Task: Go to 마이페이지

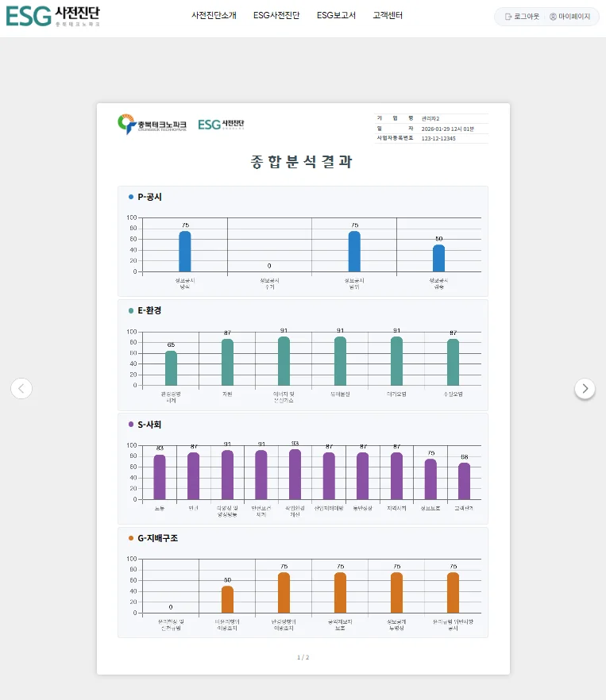Action: tap(569, 17)
